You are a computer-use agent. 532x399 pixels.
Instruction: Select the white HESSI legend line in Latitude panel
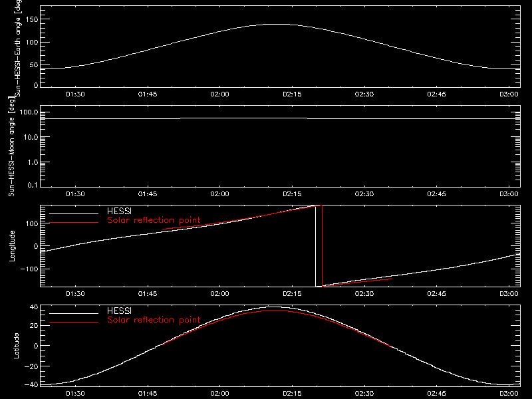point(74,313)
